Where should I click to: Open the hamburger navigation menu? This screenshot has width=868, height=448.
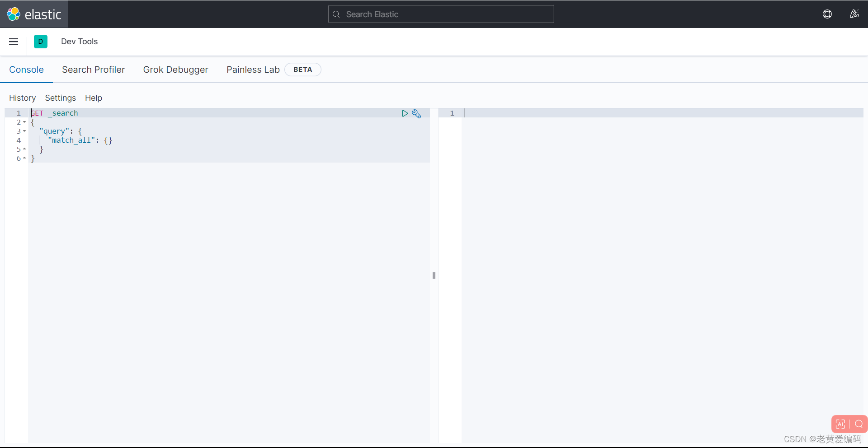point(14,42)
